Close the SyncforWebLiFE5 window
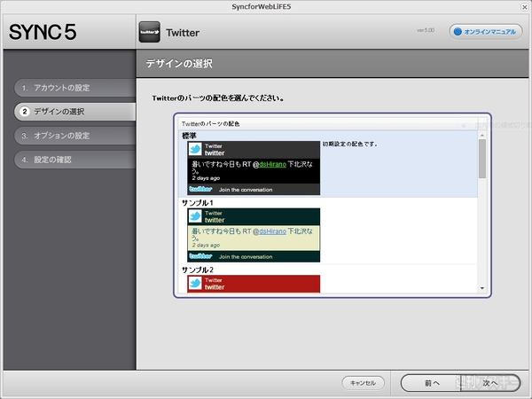The width and height of the screenshot is (532, 399). tap(525, 7)
